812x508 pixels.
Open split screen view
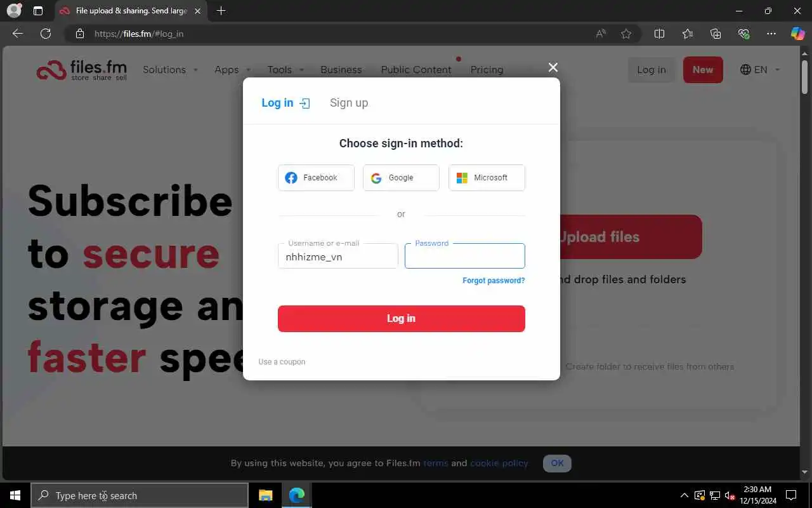point(659,34)
